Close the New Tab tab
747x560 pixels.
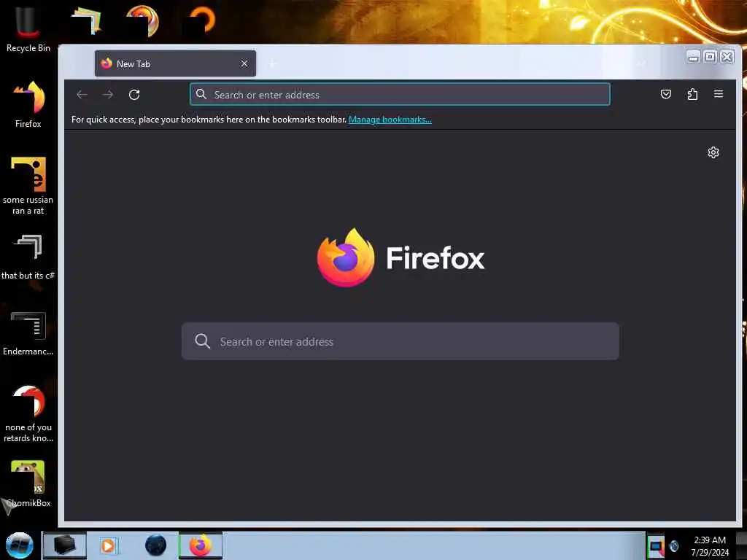tap(244, 63)
